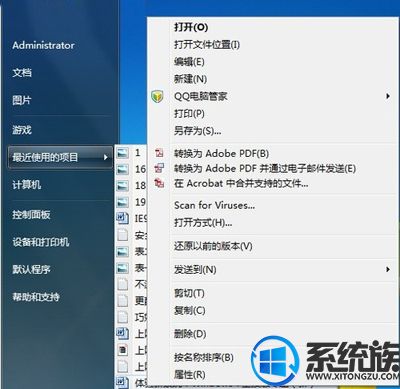Choose 打开方式(H)... in the context menu
The image size is (400, 389).
coord(203,222)
